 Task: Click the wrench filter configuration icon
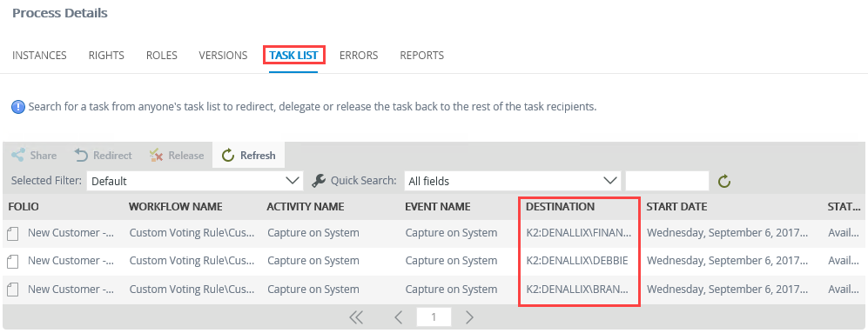pos(319,180)
